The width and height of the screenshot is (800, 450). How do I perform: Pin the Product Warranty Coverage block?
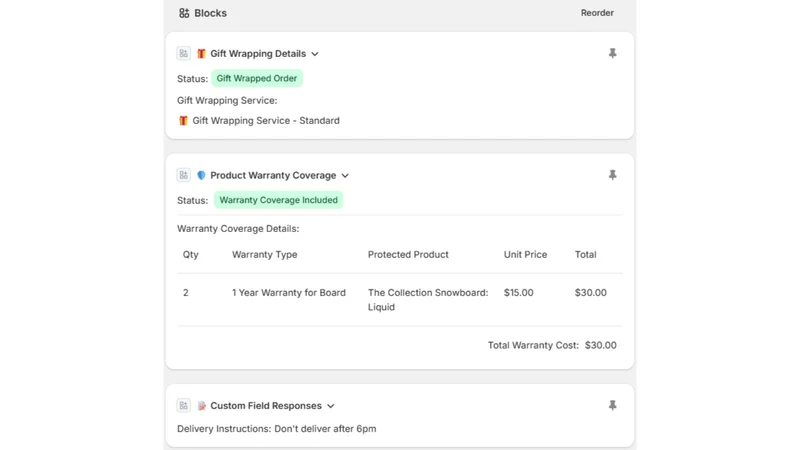point(612,175)
